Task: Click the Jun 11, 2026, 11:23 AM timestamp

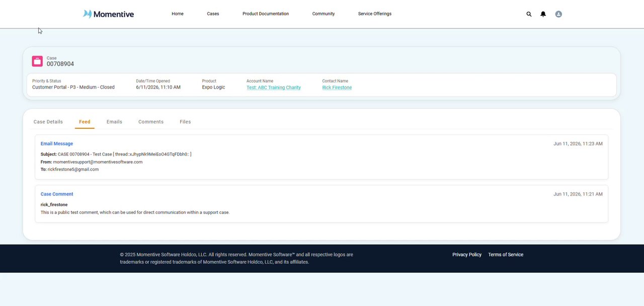Action: pyautogui.click(x=578, y=144)
